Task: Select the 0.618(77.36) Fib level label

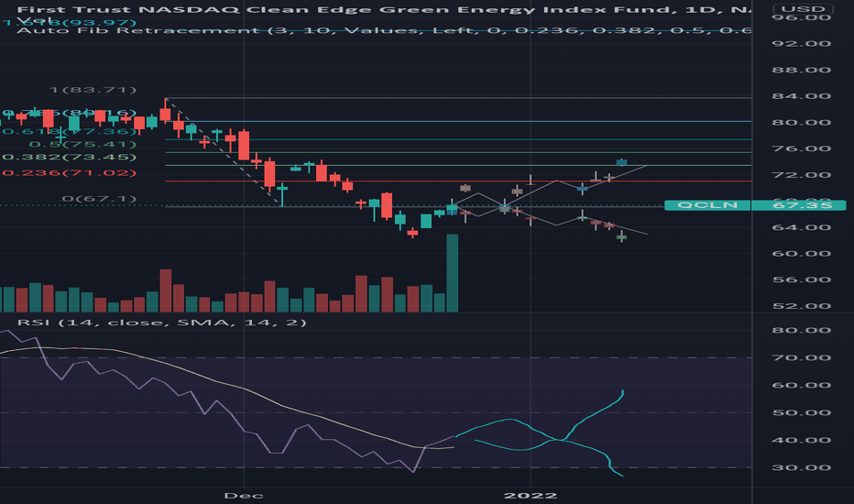Action: point(69,131)
